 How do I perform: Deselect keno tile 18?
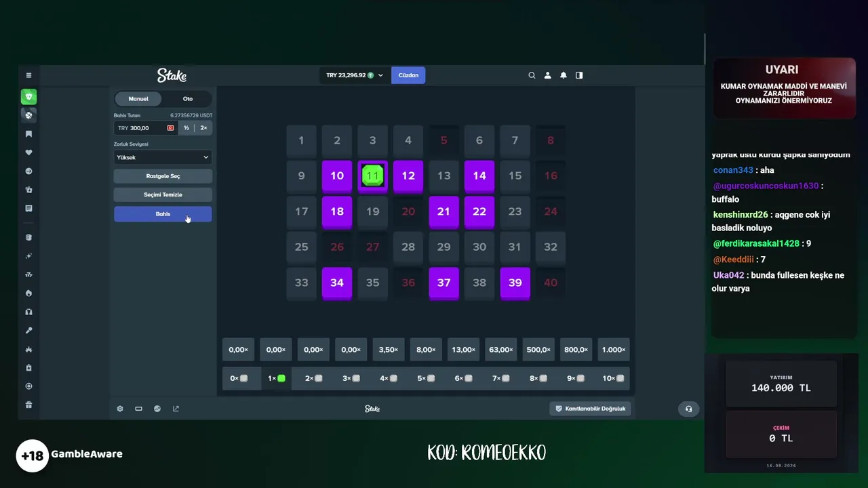[337, 211]
